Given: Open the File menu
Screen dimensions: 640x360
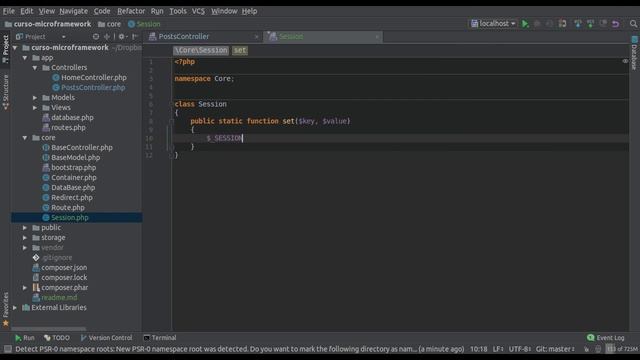Looking at the screenshot, I should point(9,11).
